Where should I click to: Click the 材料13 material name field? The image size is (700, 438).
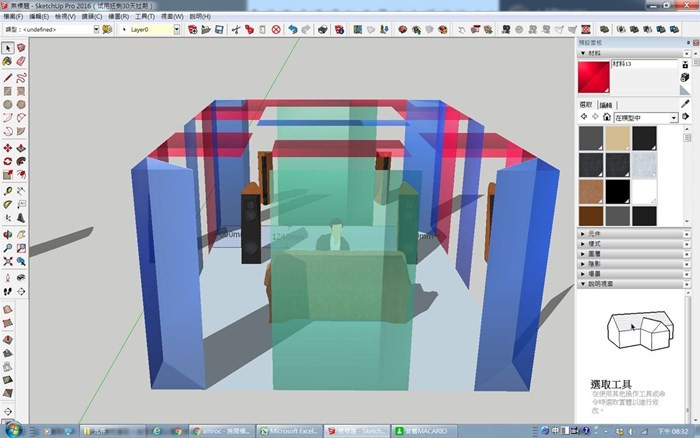tap(644, 64)
